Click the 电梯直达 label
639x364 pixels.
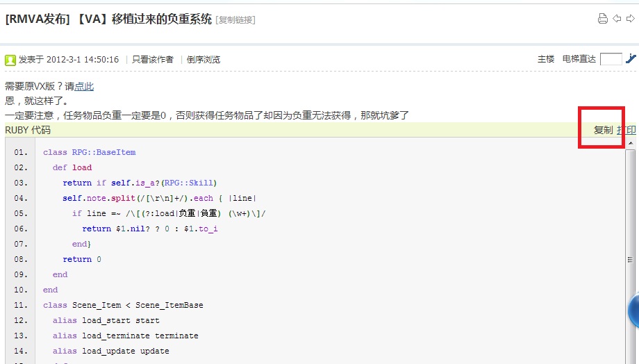579,59
